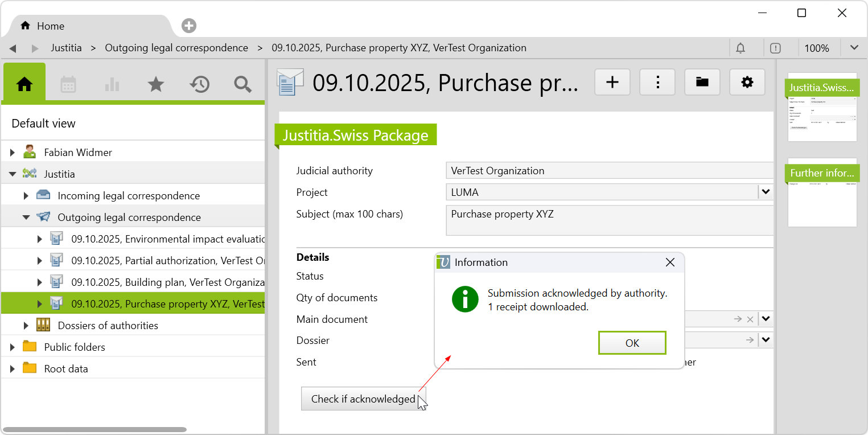Open the three-dot more options menu
Viewport: 868px width, 435px height.
657,83
